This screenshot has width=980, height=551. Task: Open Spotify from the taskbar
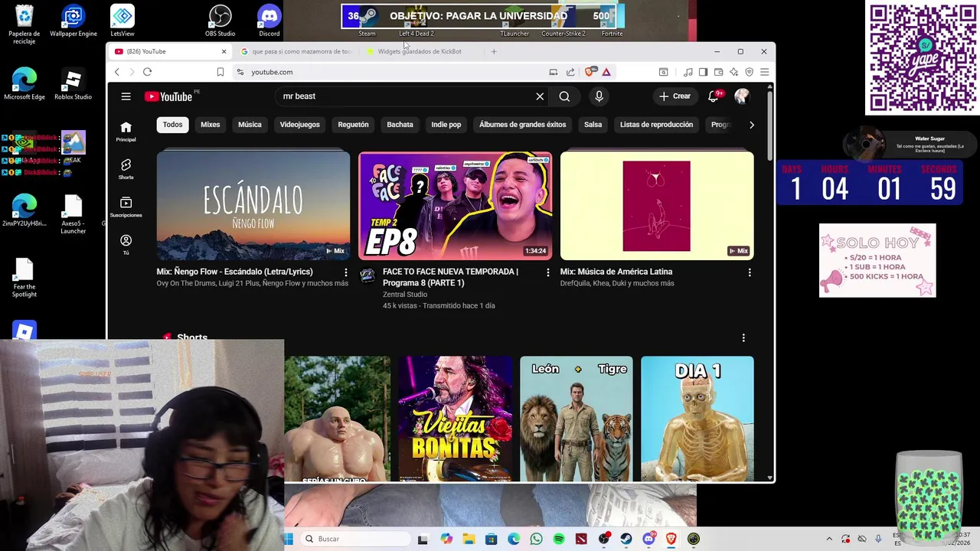coord(559,539)
